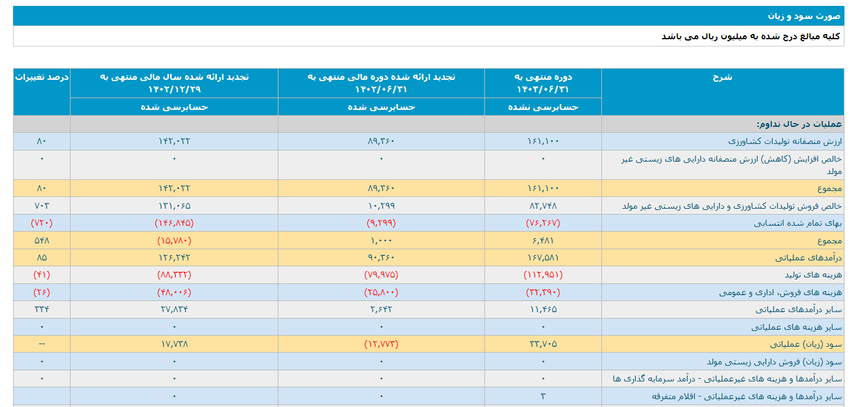Click the 'شرح' column header
This screenshot has width=868, height=407.
(x=722, y=77)
